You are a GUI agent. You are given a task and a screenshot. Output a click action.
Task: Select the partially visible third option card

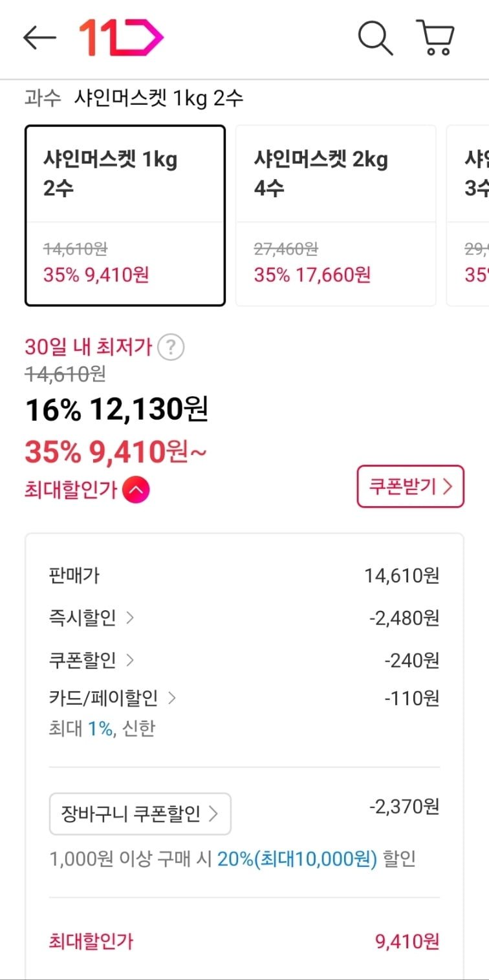[469, 215]
